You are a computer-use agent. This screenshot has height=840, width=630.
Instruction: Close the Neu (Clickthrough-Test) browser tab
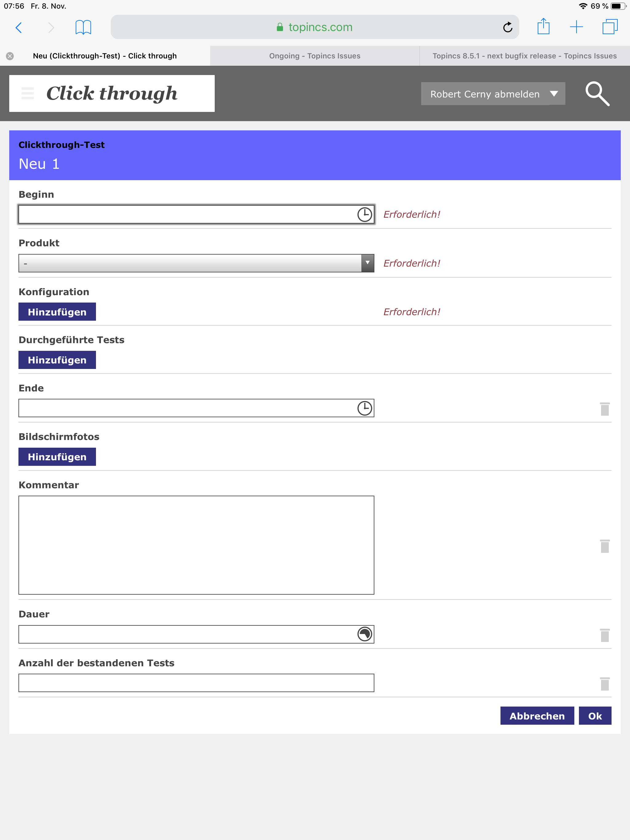pos(10,56)
